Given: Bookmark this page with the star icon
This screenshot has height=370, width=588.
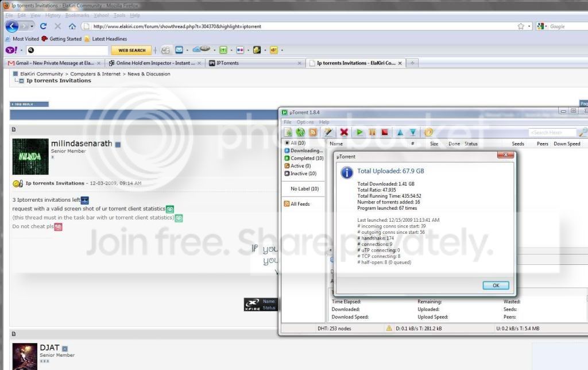Looking at the screenshot, I should 521,26.
